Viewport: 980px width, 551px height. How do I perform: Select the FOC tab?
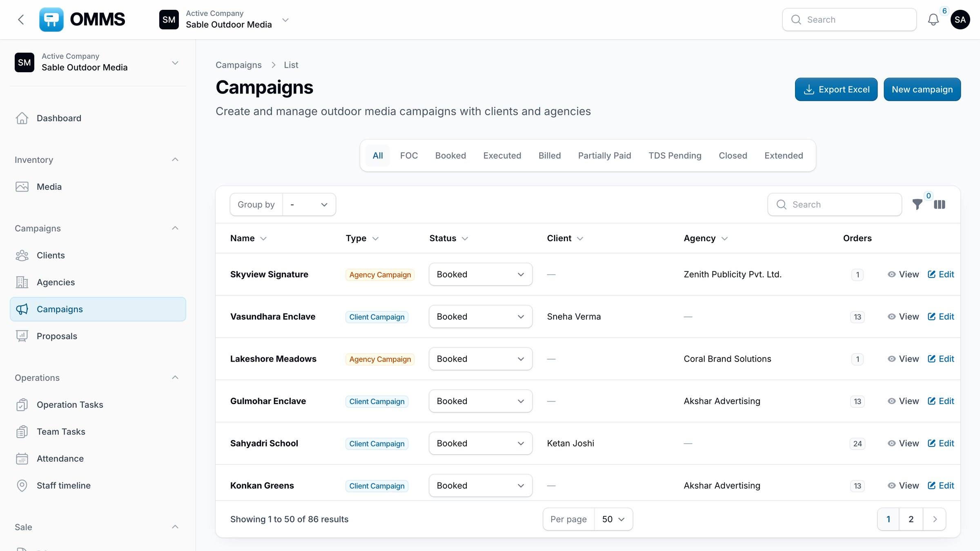[409, 156]
